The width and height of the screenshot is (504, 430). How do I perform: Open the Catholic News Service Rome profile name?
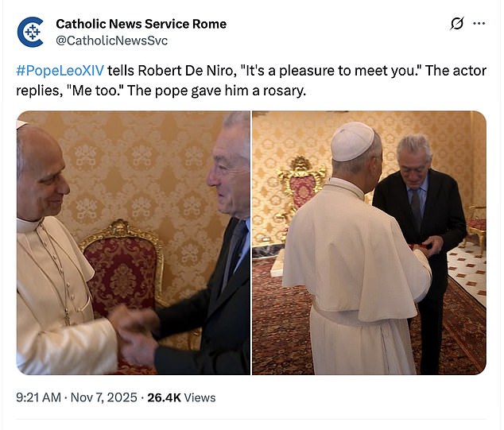[x=141, y=24]
